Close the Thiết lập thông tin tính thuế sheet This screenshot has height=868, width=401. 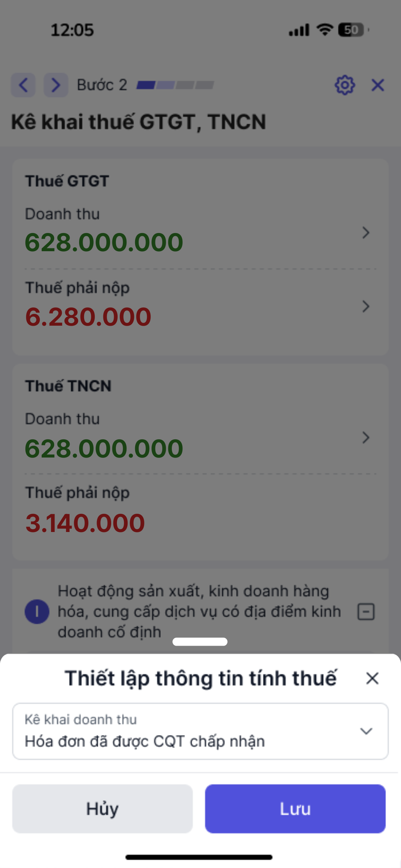tap(372, 678)
